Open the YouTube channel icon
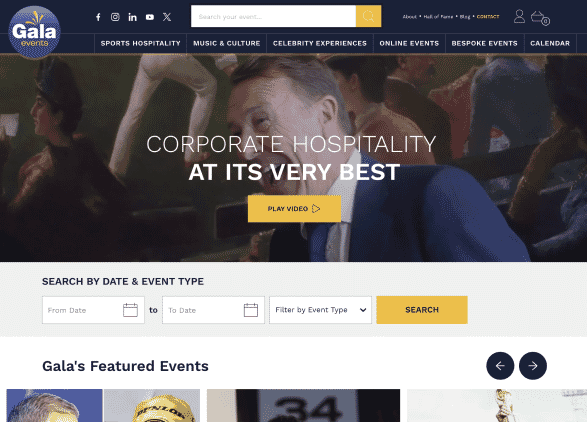Screen dimensions: 587x422 pos(150,17)
